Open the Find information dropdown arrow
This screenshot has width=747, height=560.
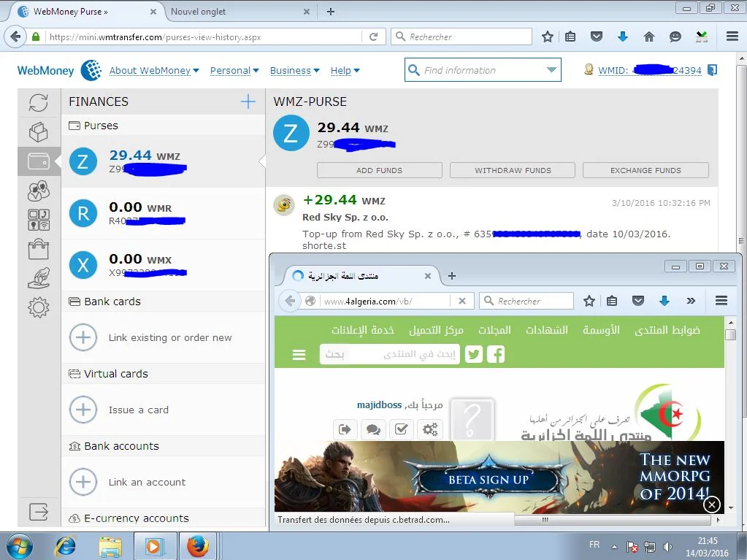coord(551,70)
